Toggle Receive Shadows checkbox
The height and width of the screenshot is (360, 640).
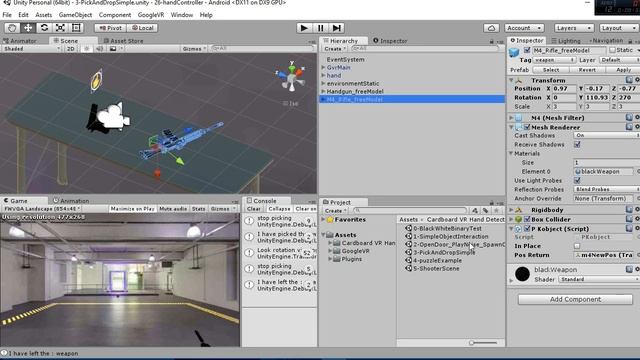[577, 144]
